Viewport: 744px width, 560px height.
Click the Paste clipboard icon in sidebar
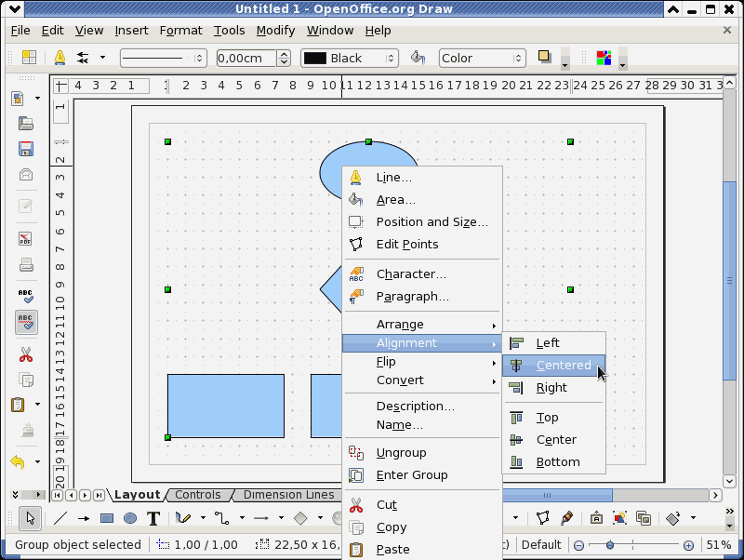pos(18,405)
